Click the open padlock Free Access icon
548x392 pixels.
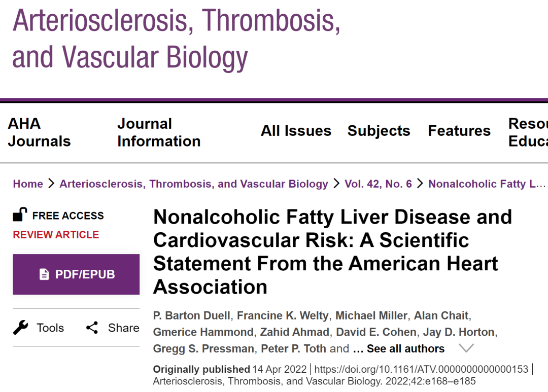20,215
